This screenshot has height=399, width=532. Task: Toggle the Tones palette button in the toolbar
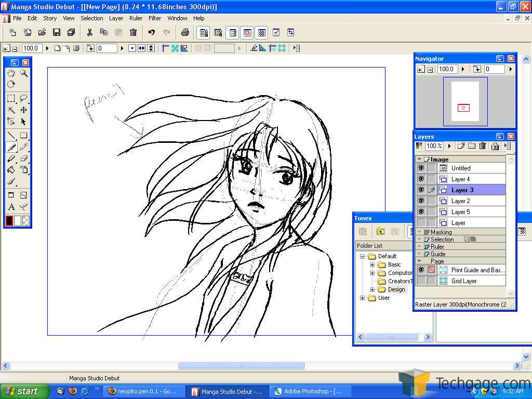pyautogui.click(x=262, y=33)
